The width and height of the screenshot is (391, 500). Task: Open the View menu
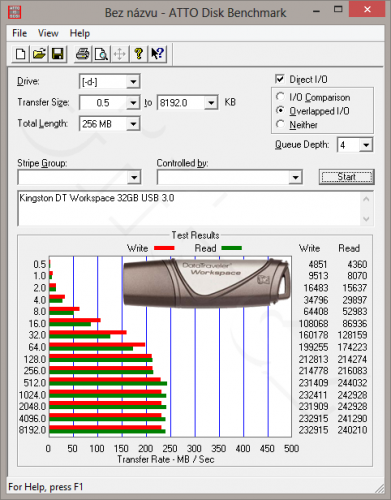48,33
